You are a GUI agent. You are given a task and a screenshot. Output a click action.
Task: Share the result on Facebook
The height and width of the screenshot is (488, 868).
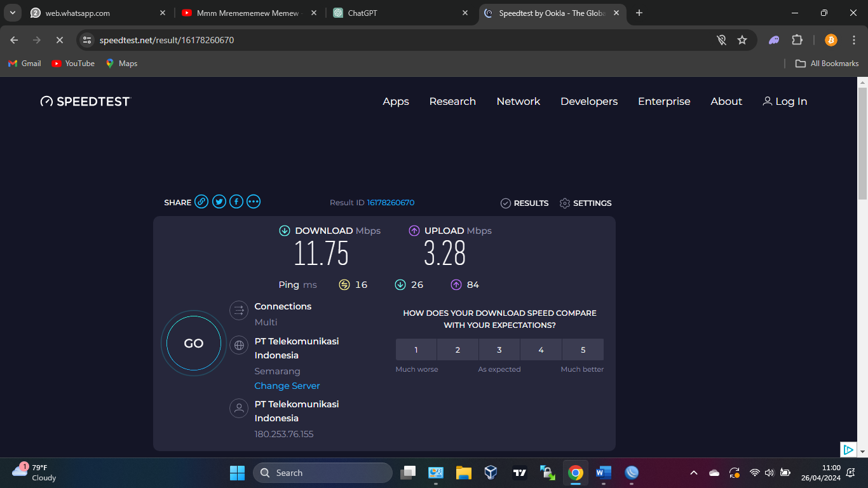236,202
